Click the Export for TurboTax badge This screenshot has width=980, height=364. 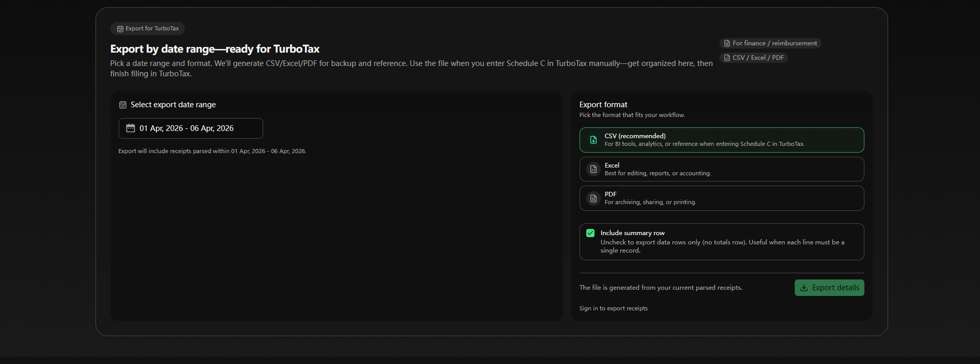148,29
